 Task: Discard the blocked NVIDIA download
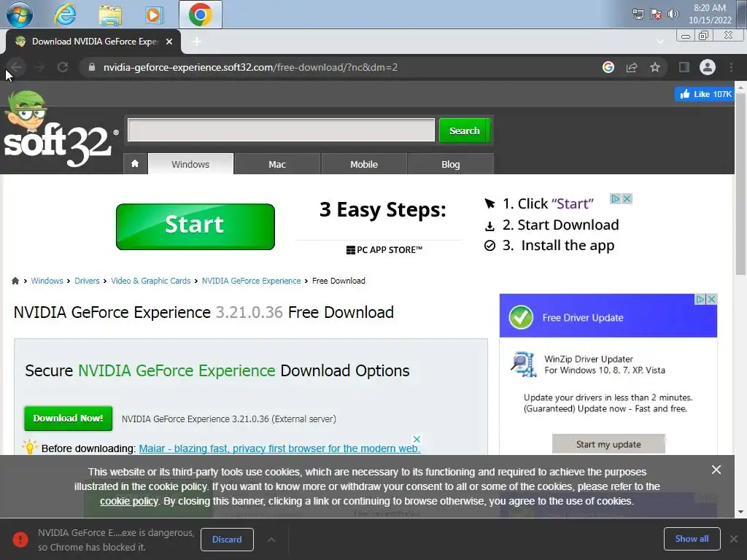coord(227,539)
